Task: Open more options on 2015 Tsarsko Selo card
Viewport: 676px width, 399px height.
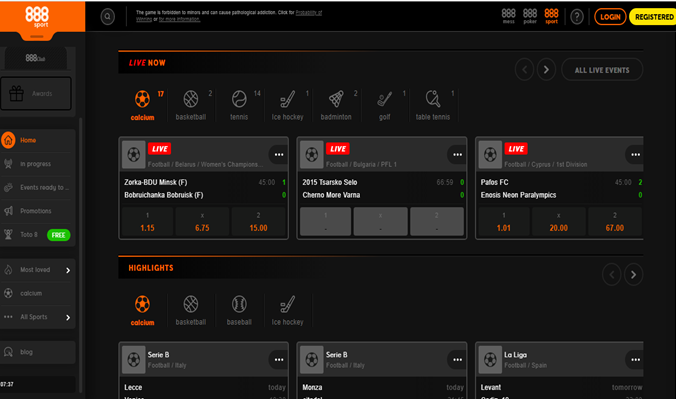Action: click(x=457, y=154)
